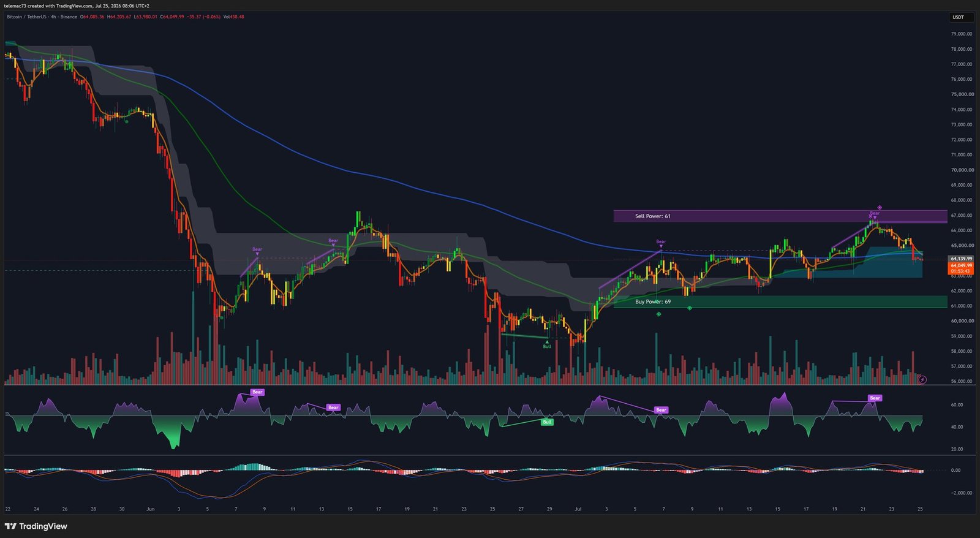Click the Bull label under the price candles
Viewport: 980px width, 538px height.
(x=547, y=346)
